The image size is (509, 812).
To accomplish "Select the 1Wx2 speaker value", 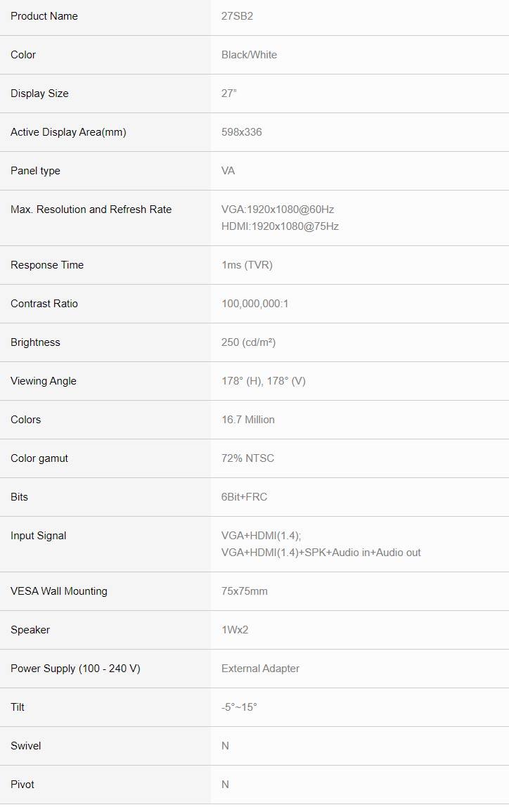I will (x=235, y=630).
